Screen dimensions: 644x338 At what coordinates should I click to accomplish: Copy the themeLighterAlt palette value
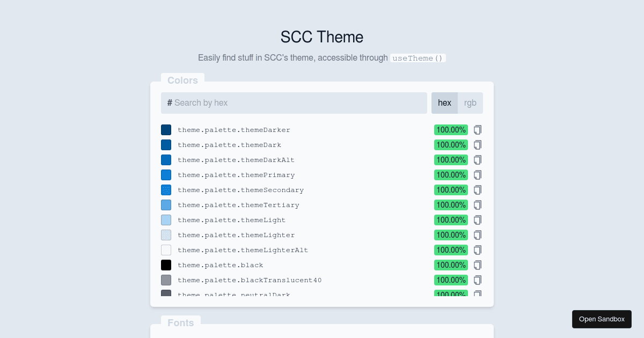click(478, 250)
